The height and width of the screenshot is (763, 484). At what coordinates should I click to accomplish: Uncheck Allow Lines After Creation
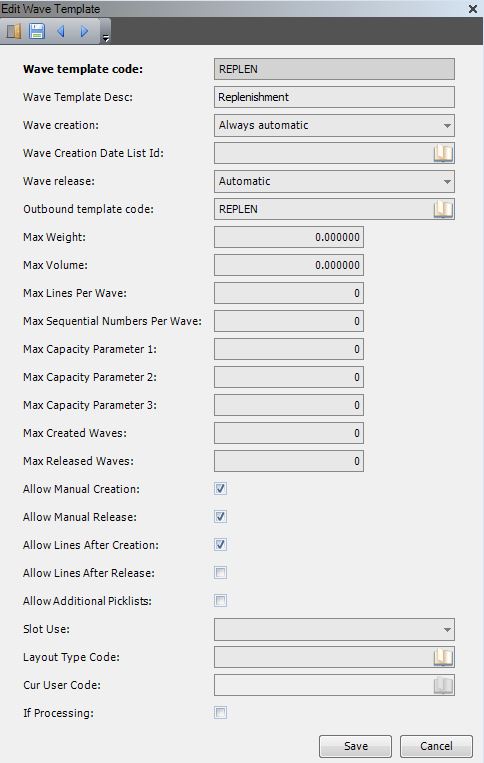tap(220, 545)
